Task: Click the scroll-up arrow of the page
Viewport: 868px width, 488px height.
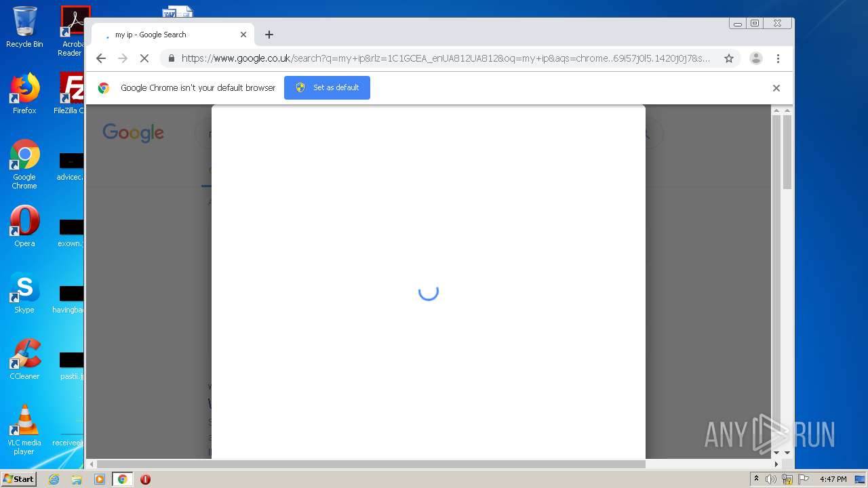Action: click(x=787, y=110)
